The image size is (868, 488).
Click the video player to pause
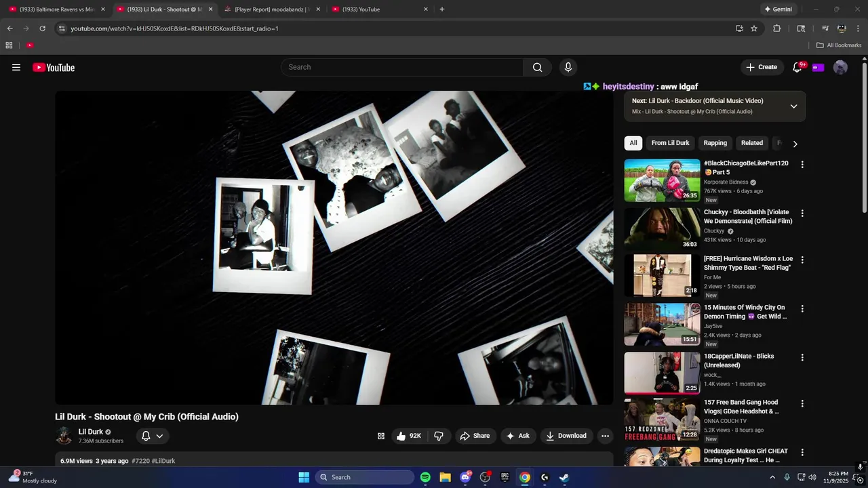(x=334, y=247)
